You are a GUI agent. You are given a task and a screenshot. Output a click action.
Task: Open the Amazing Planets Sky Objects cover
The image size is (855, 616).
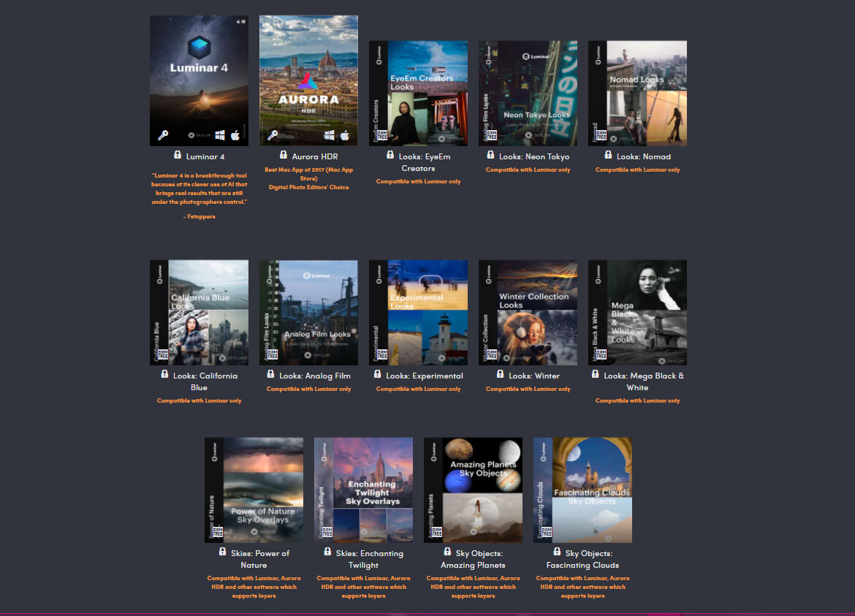click(473, 490)
